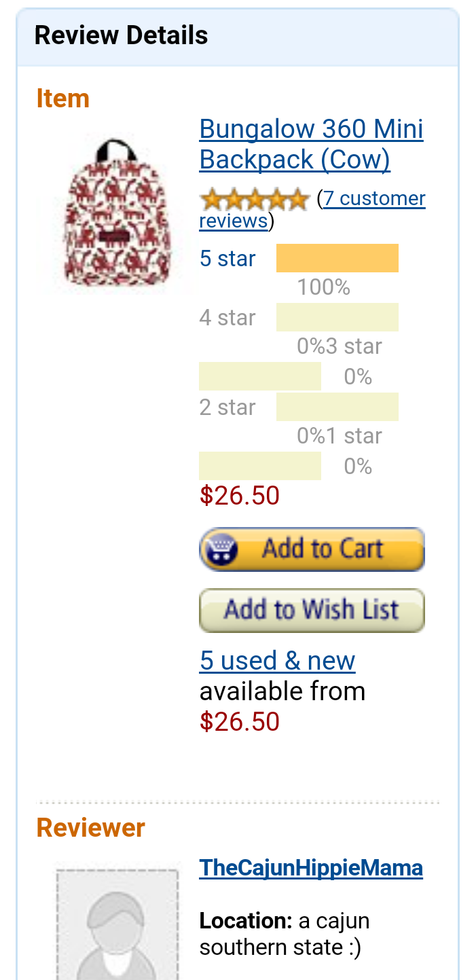Viewport: 476px width, 980px height.
Task: Select the "2 star" rating label
Action: pyautogui.click(x=227, y=407)
